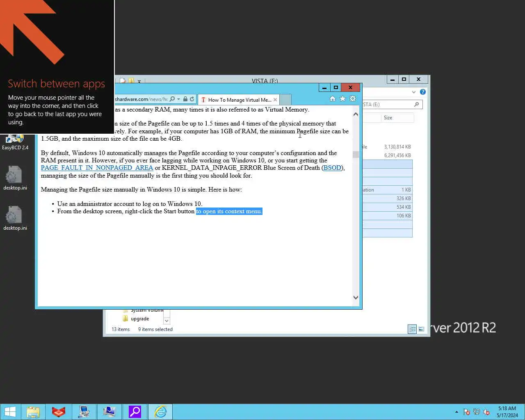
Task: Click the network tray icon
Action: (477, 412)
